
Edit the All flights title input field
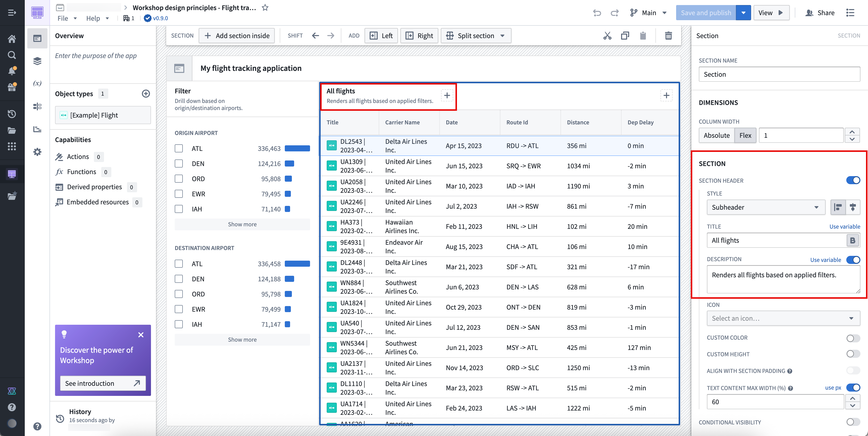775,240
